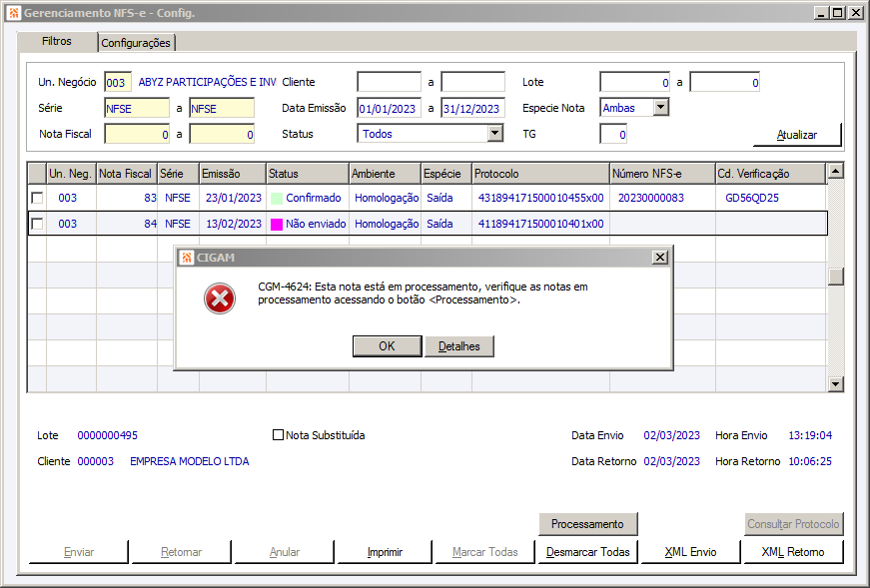This screenshot has width=870, height=588.
Task: Click Lote value 0000000495
Action: [x=108, y=435]
